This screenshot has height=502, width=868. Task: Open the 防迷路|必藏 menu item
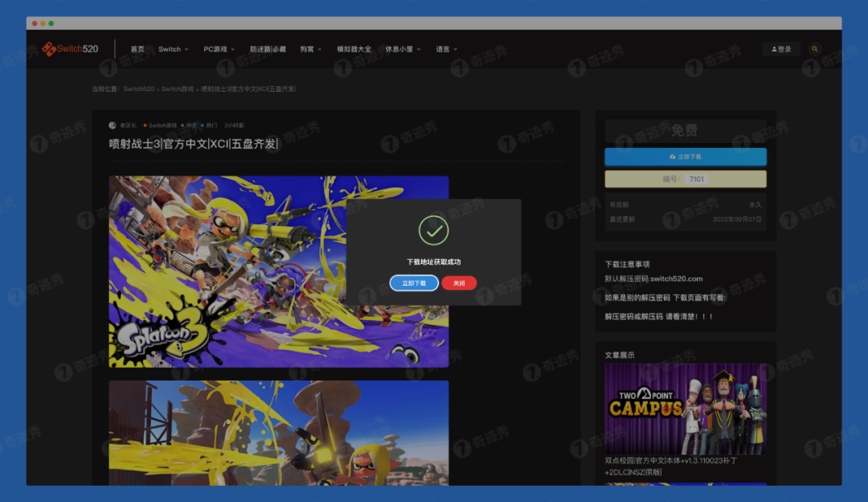268,49
